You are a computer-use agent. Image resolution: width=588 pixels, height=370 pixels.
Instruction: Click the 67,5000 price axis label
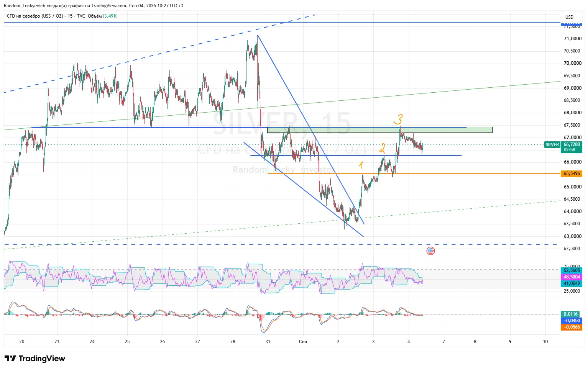click(572, 125)
